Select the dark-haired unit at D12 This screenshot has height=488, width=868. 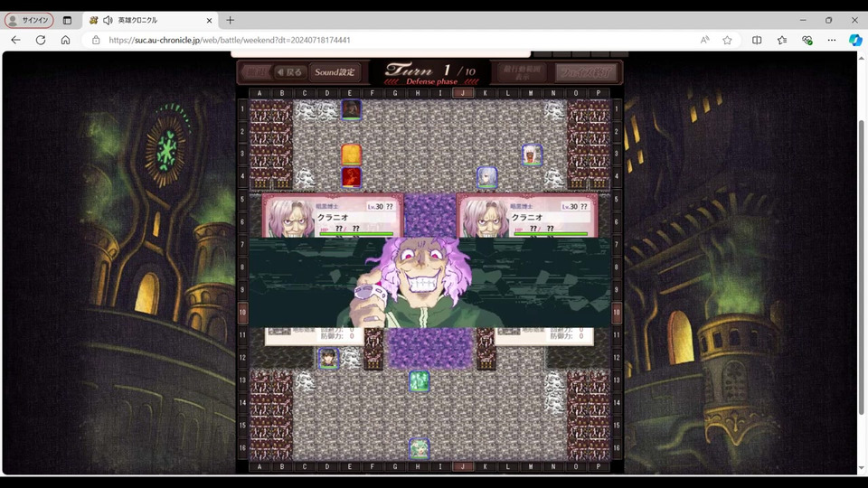pyautogui.click(x=328, y=358)
